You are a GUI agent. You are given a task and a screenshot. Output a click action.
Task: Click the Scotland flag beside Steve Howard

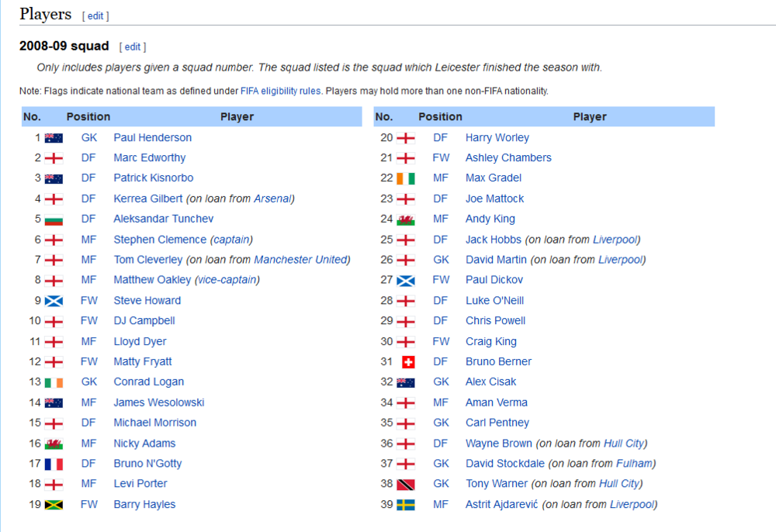click(54, 301)
